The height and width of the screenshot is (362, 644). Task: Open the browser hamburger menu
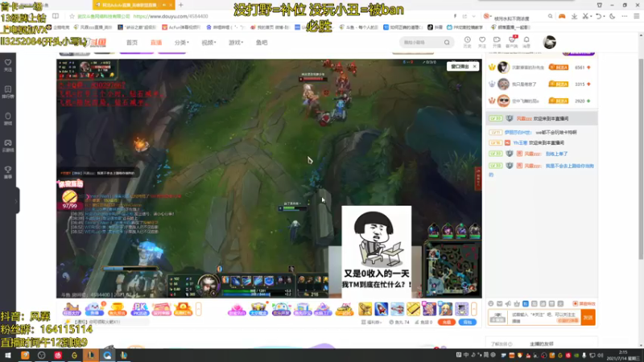pos(636,16)
